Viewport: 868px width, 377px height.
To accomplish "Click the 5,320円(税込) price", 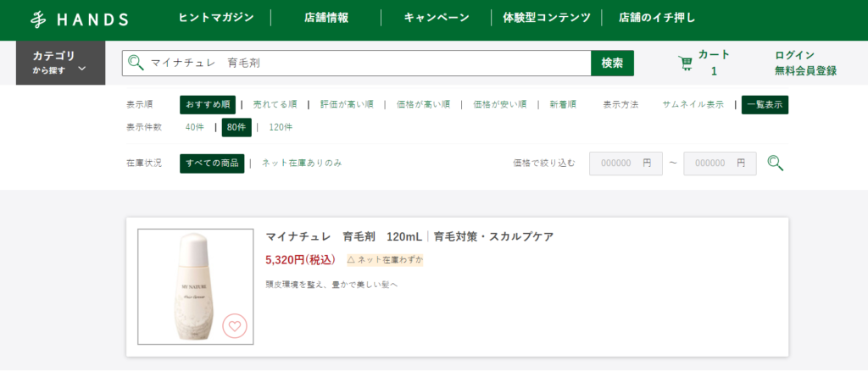I will tap(301, 259).
